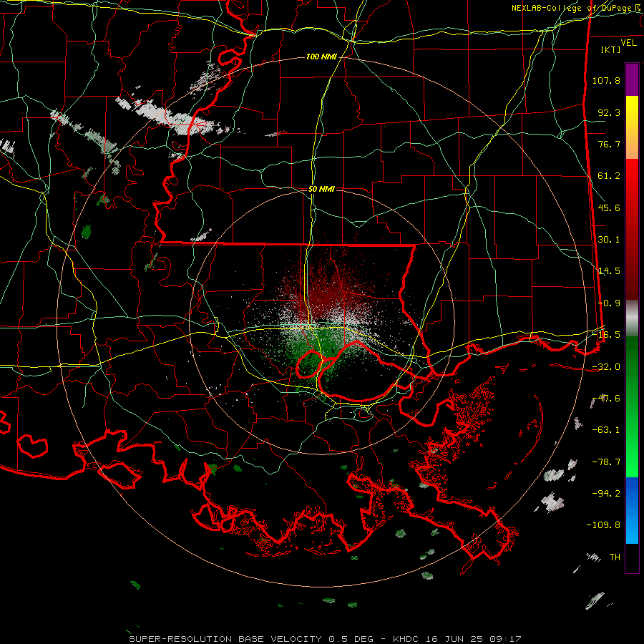Click the 50 NMI range ring label
The width and height of the screenshot is (644, 644).
tap(321, 189)
